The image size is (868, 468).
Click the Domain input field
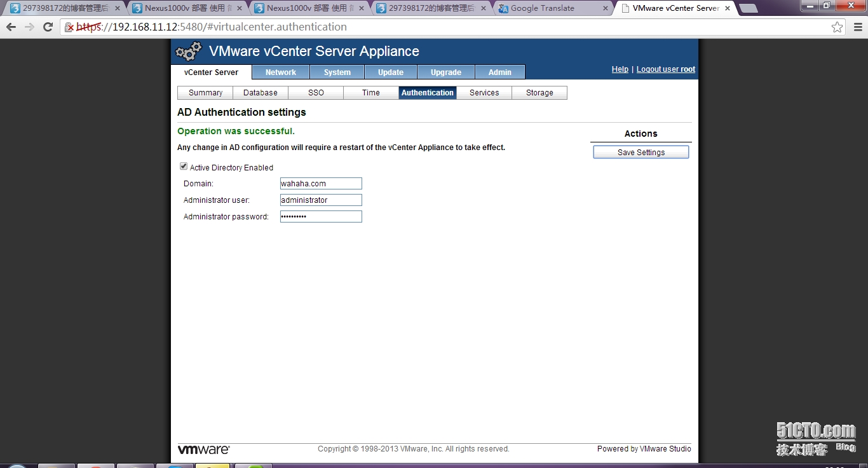coord(321,184)
